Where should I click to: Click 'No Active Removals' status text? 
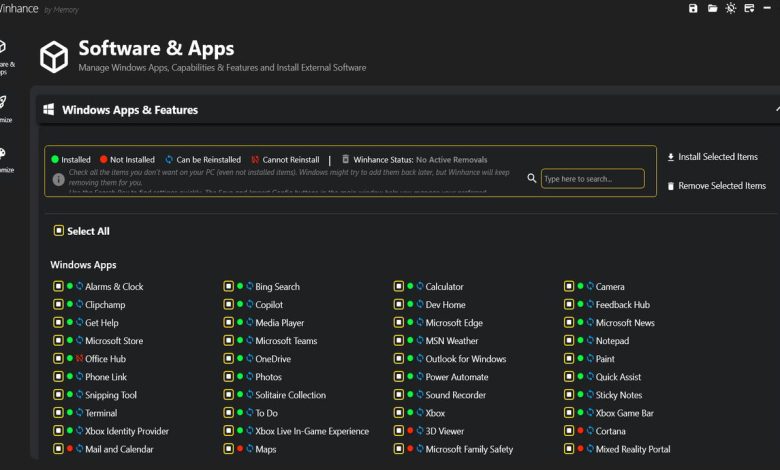451,160
